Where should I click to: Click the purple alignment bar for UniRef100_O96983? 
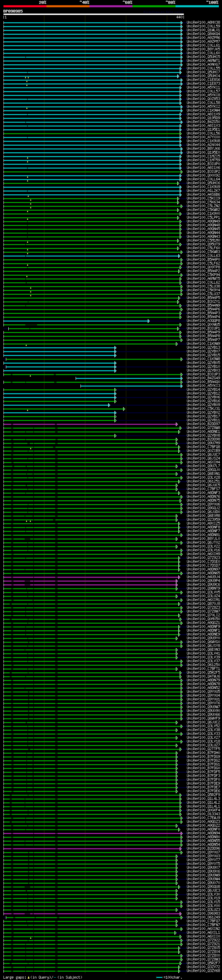[x=92, y=913]
